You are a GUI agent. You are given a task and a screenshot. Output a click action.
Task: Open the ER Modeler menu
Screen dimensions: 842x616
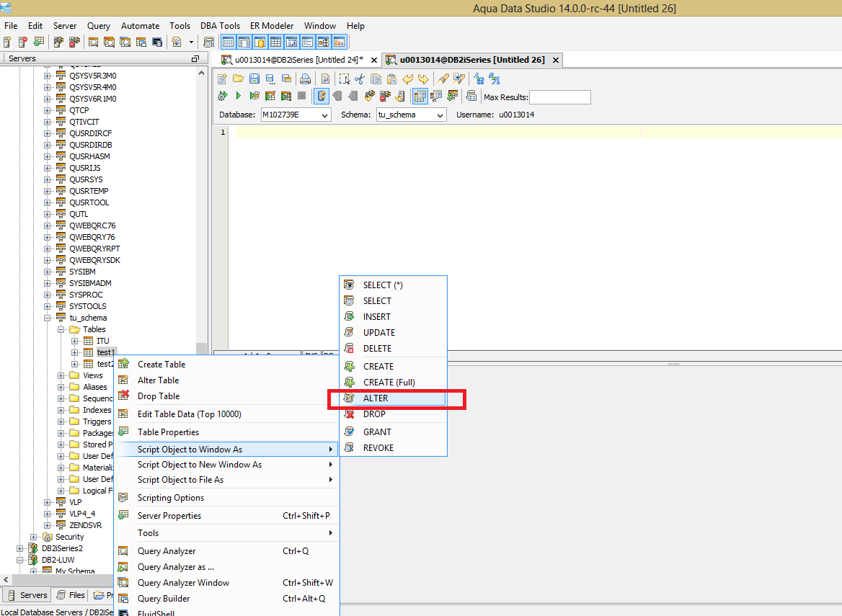point(272,26)
